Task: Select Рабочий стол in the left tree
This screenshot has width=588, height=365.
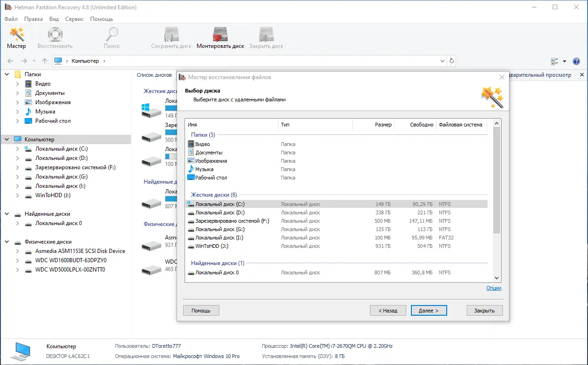Action: click(x=53, y=121)
